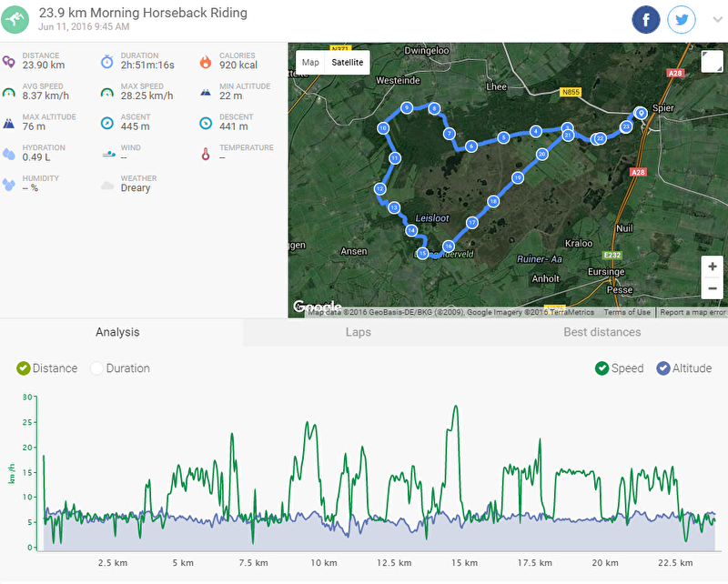Screen dimensions: 728x584
Task: Click the workout title text
Action: tap(143, 13)
